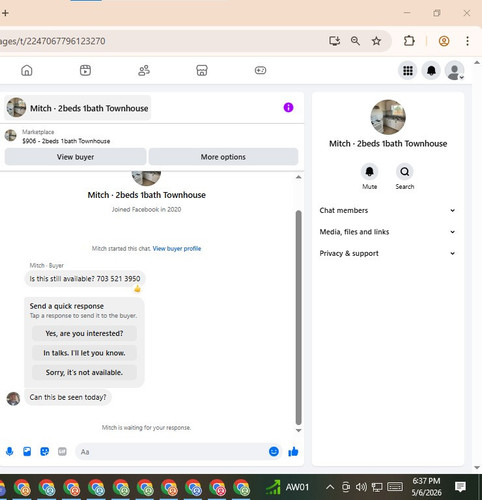
Task: Send quick response 'Sorry, it's not available.'
Action: [84, 372]
